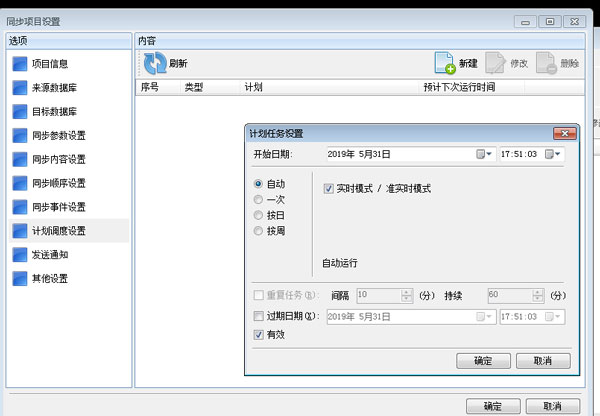Click the 序号 column header
600x416 pixels.
pos(158,87)
